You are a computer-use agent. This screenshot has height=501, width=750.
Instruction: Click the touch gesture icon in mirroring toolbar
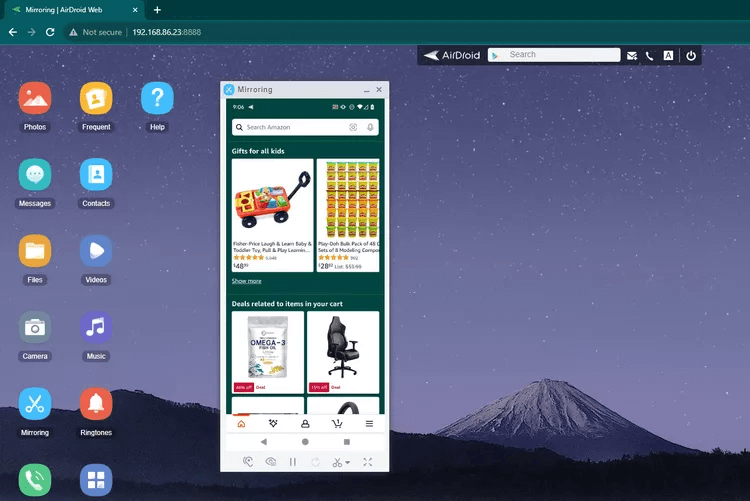pyautogui.click(x=248, y=462)
